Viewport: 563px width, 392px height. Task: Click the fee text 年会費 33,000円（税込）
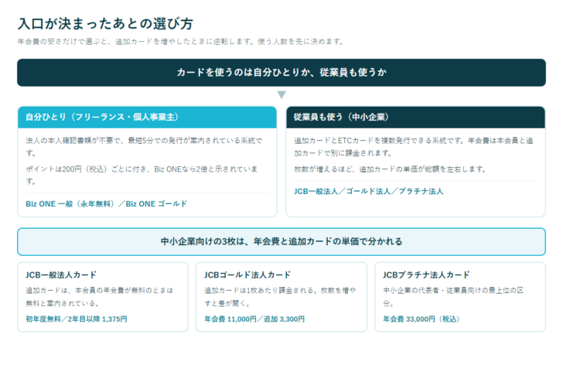[x=421, y=319]
